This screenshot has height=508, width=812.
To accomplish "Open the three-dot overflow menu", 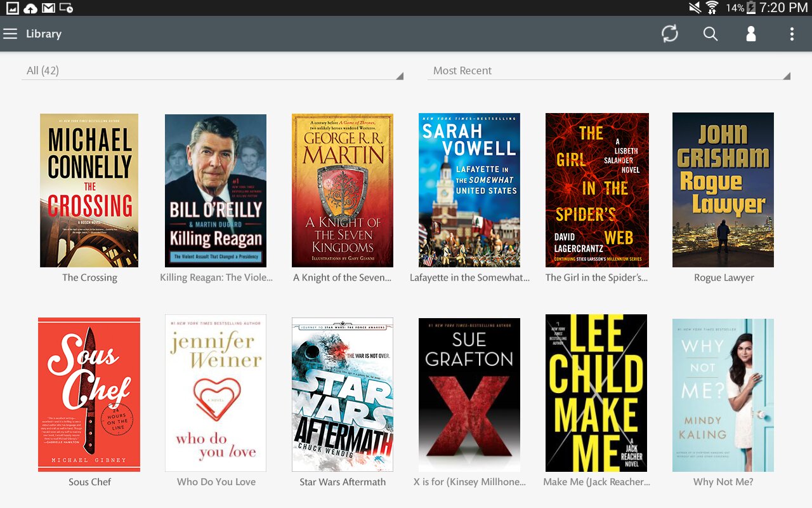I will tap(792, 34).
